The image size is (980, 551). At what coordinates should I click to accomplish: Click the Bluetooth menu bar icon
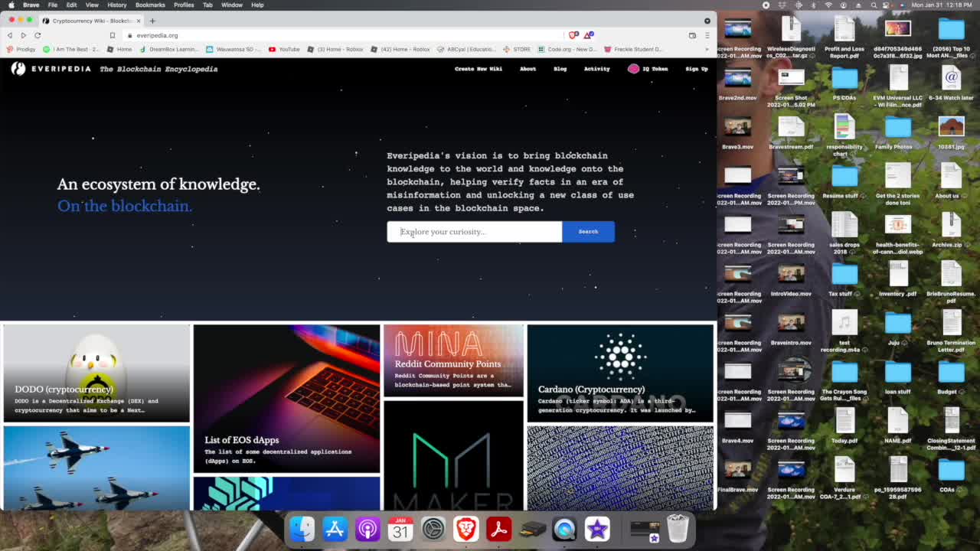813,5
